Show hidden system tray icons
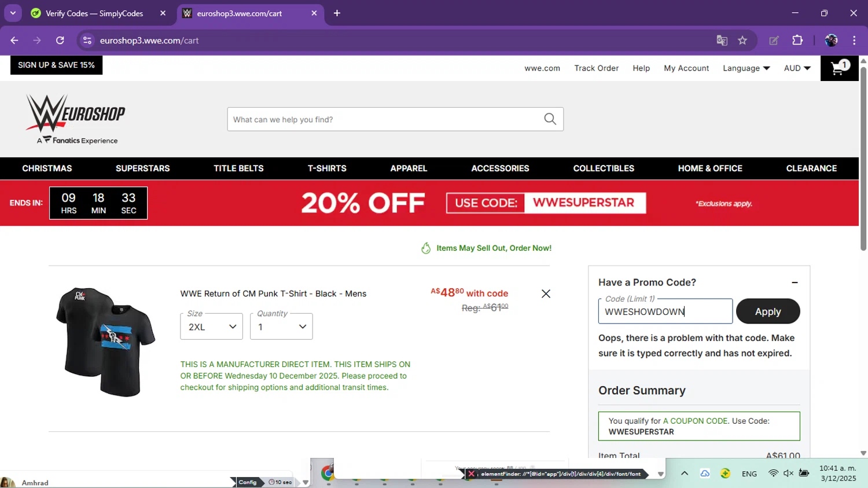Viewport: 868px width, 488px height. point(685,474)
